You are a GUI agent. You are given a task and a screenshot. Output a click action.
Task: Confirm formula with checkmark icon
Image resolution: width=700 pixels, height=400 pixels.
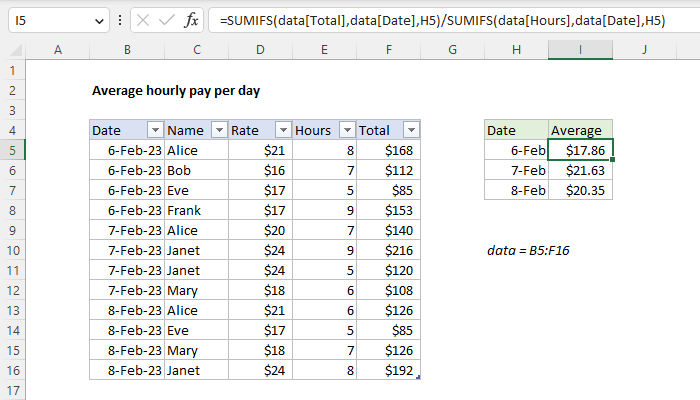pos(167,21)
